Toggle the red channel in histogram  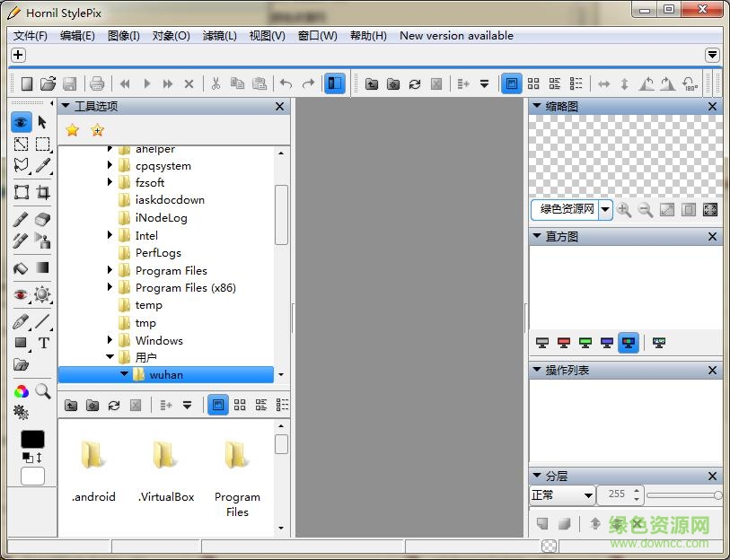coord(564,343)
